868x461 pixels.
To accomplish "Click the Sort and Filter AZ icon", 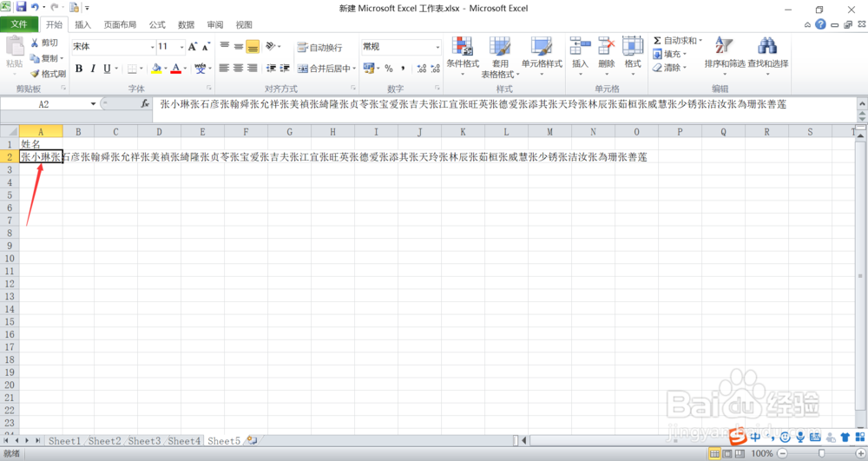I will click(724, 46).
